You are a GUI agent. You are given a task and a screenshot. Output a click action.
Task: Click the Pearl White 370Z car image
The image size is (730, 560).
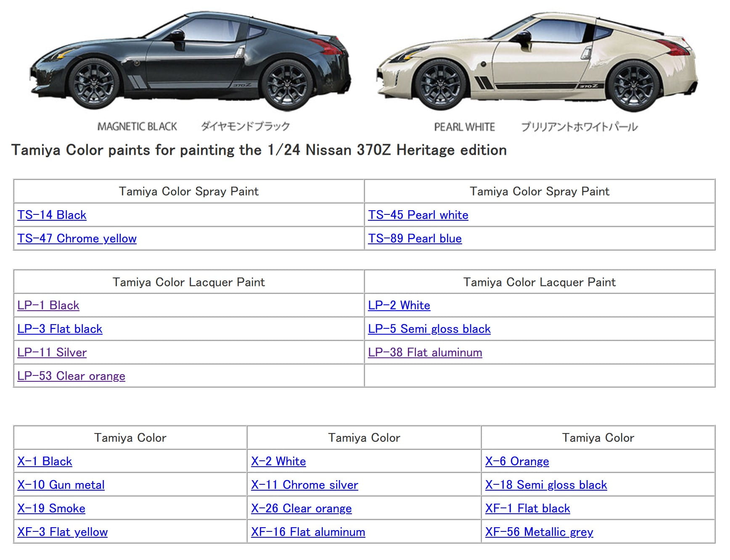tap(537, 63)
